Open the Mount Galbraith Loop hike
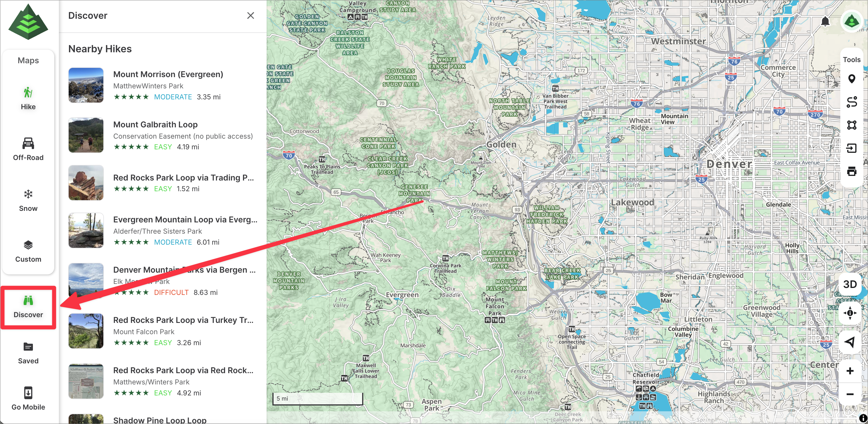Screen dimensions: 868x424 tap(155, 124)
